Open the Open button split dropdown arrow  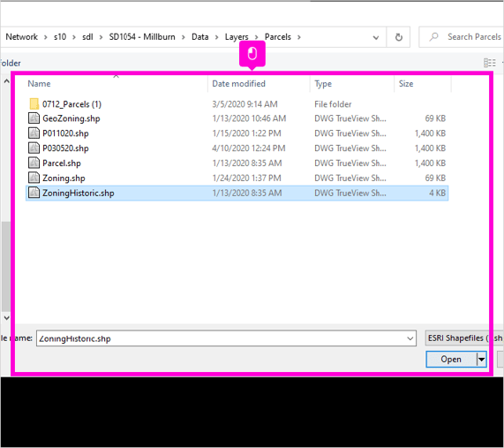[x=482, y=359]
